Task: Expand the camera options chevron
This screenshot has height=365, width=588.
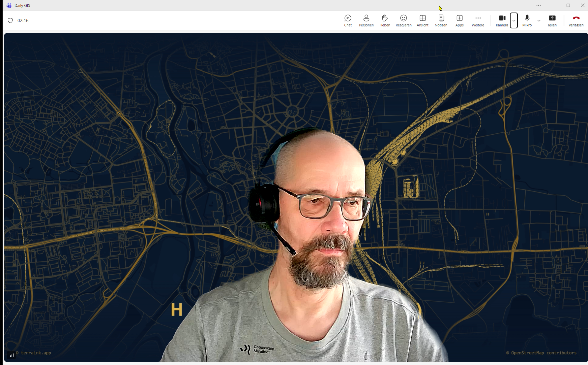Action: tap(514, 20)
